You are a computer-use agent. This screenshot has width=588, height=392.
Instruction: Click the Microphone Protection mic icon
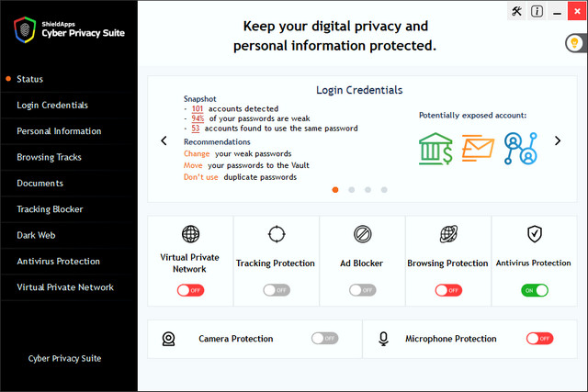383,339
